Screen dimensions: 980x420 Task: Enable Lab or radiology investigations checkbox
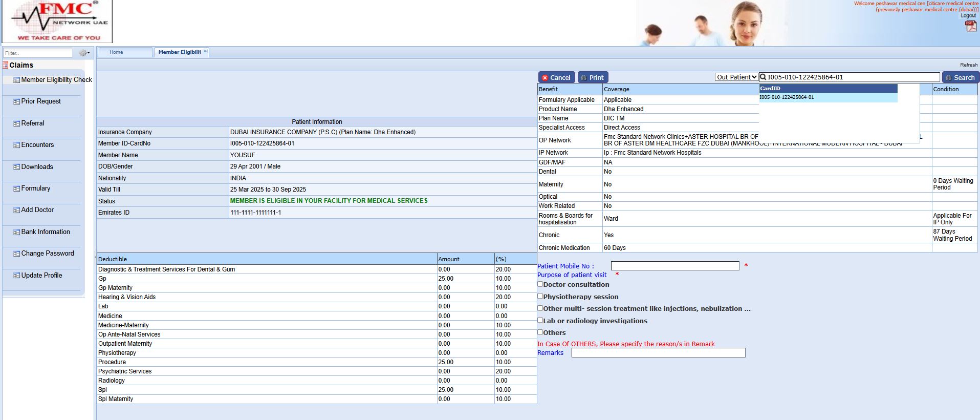tap(540, 320)
